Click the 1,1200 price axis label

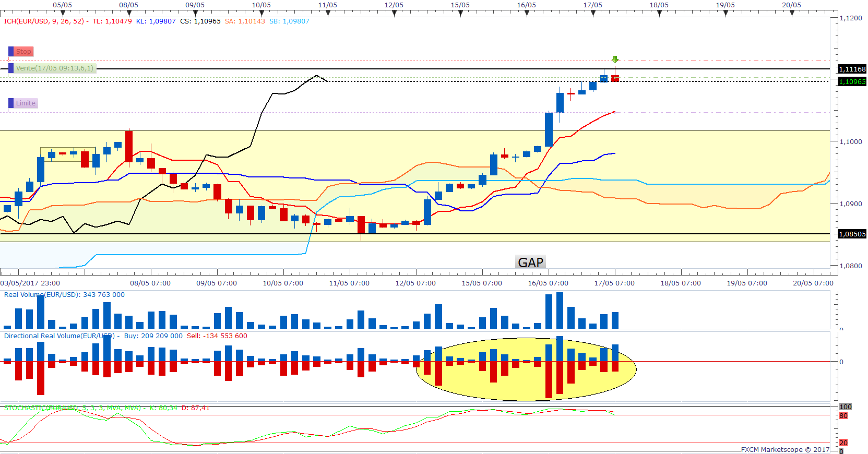851,18
